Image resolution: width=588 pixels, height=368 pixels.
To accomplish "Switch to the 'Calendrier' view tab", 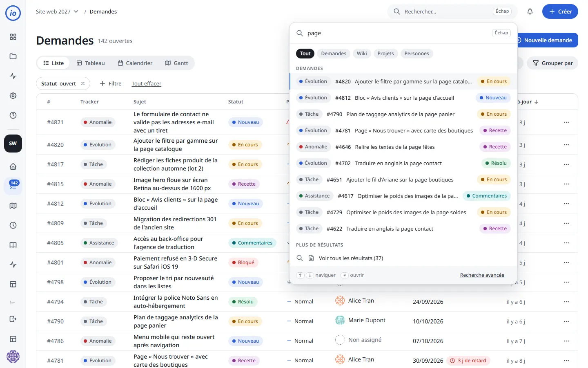I will [135, 63].
